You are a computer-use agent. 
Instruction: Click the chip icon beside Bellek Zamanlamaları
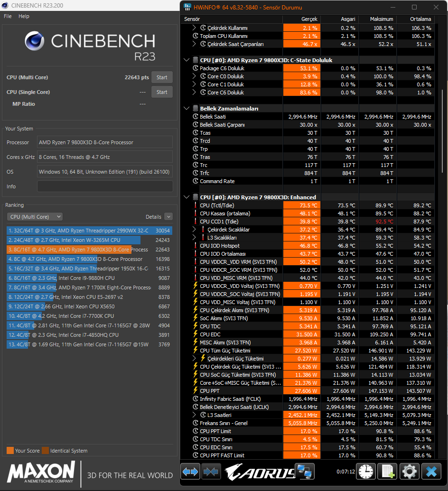(196, 109)
